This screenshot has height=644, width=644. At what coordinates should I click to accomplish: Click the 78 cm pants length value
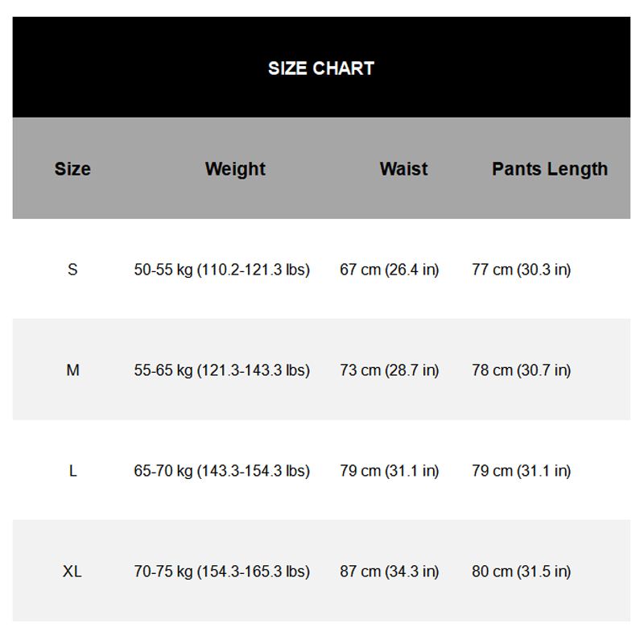(x=521, y=370)
